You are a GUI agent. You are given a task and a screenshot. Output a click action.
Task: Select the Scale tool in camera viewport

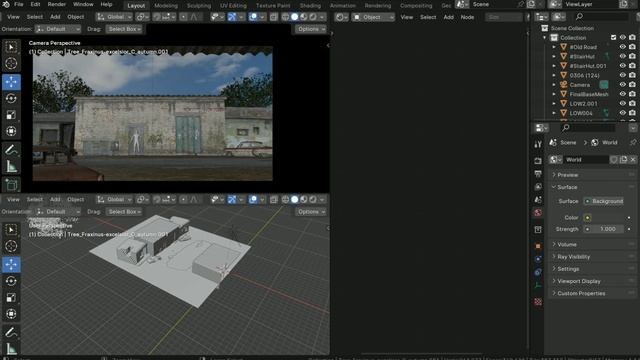click(11, 115)
